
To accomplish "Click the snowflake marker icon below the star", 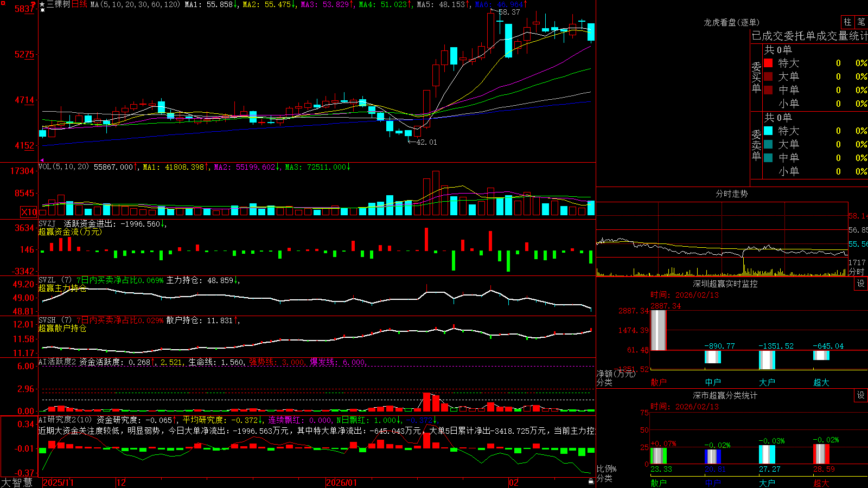I will coord(42,10).
